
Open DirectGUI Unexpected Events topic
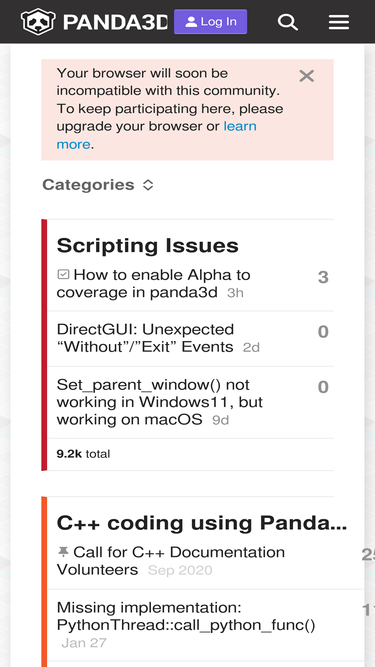[145, 338]
